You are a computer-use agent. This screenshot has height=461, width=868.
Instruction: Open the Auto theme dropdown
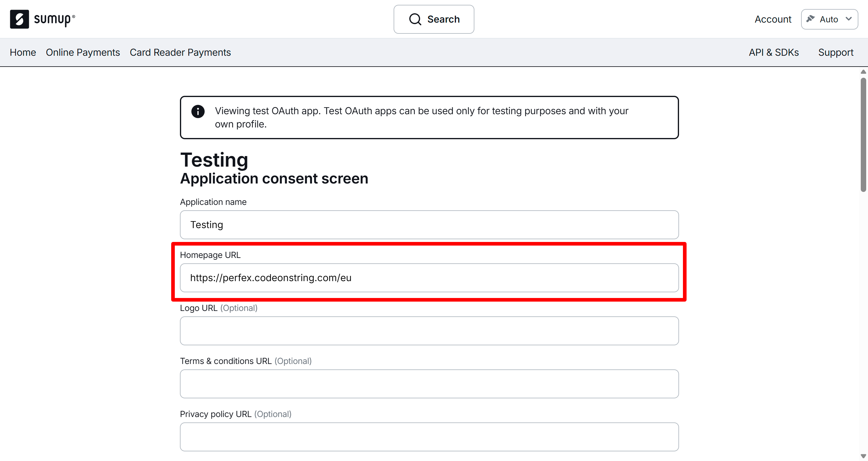829,19
